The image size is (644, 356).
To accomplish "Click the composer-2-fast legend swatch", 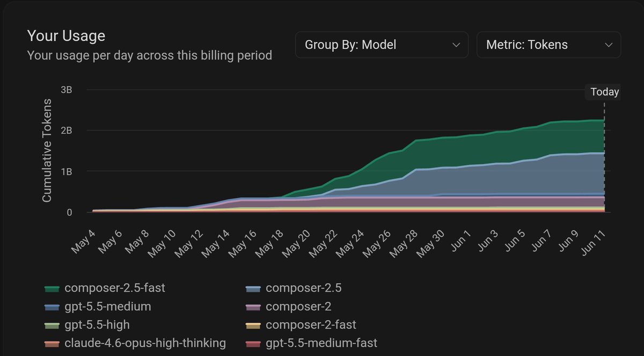I will 253,325.
